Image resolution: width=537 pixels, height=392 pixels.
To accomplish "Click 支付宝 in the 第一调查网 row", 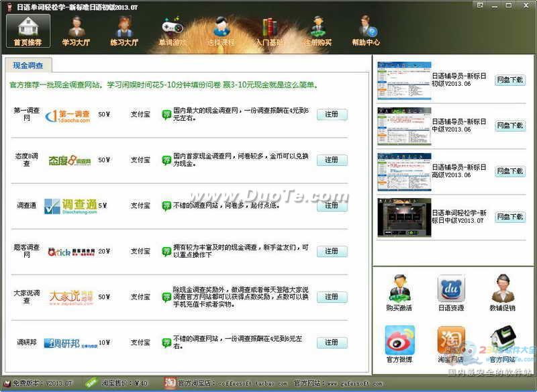I will [x=140, y=114].
